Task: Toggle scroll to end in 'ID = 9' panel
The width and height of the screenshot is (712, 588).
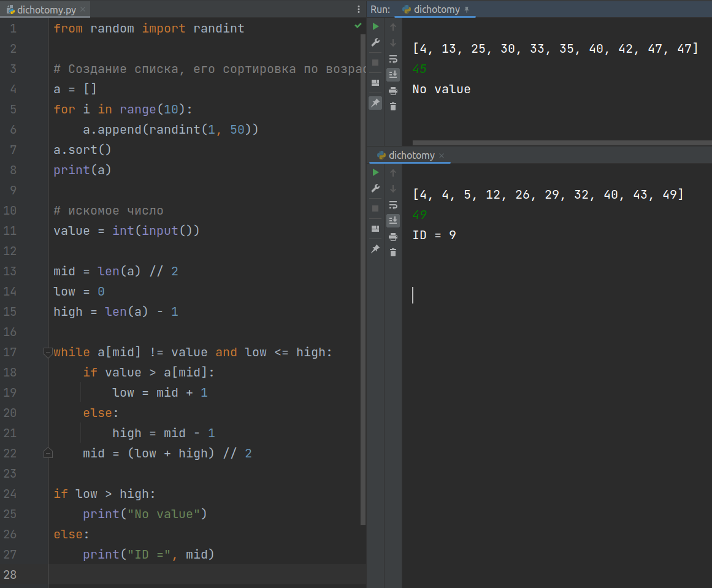Action: 393,220
